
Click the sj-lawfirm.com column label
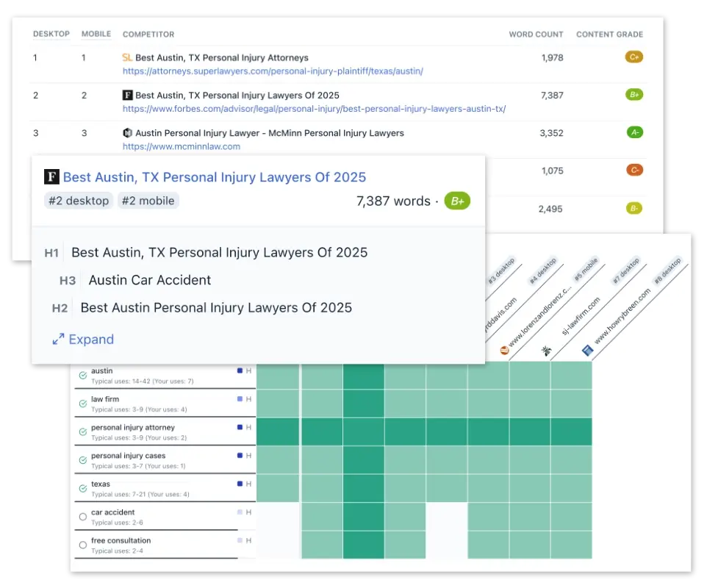[x=581, y=316]
